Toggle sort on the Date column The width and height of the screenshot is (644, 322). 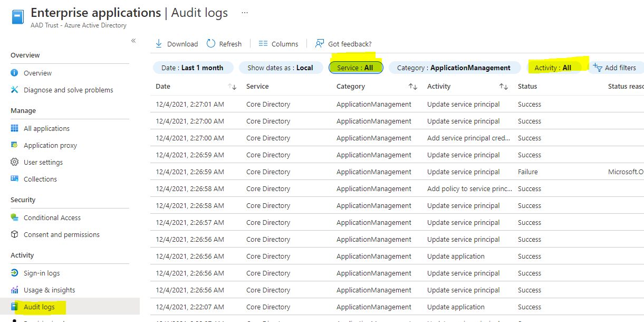click(x=232, y=86)
